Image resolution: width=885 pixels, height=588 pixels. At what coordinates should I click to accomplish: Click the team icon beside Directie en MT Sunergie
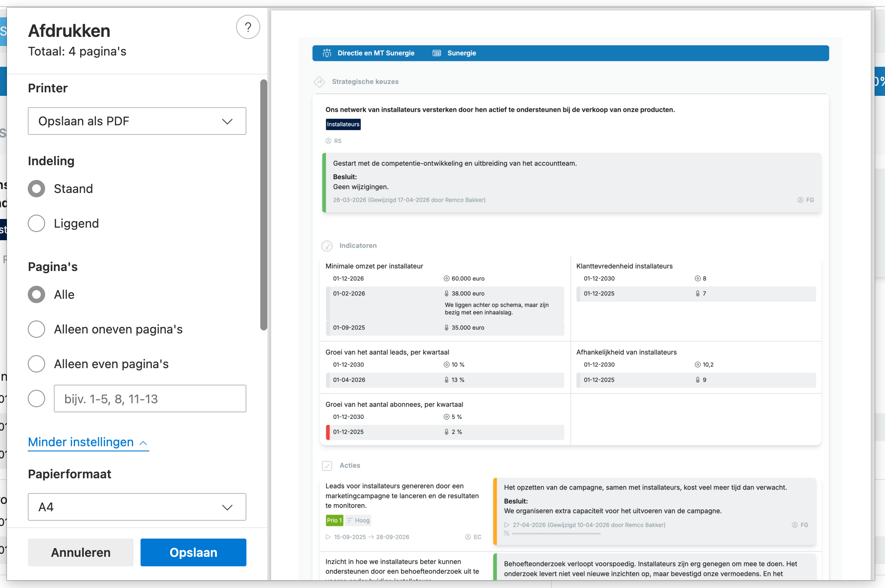pyautogui.click(x=327, y=53)
